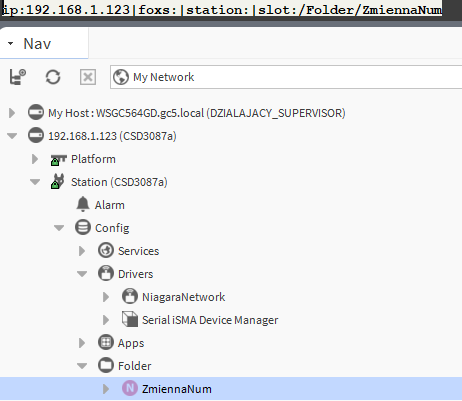
Task: Expand the Services node
Action: pyautogui.click(x=82, y=251)
